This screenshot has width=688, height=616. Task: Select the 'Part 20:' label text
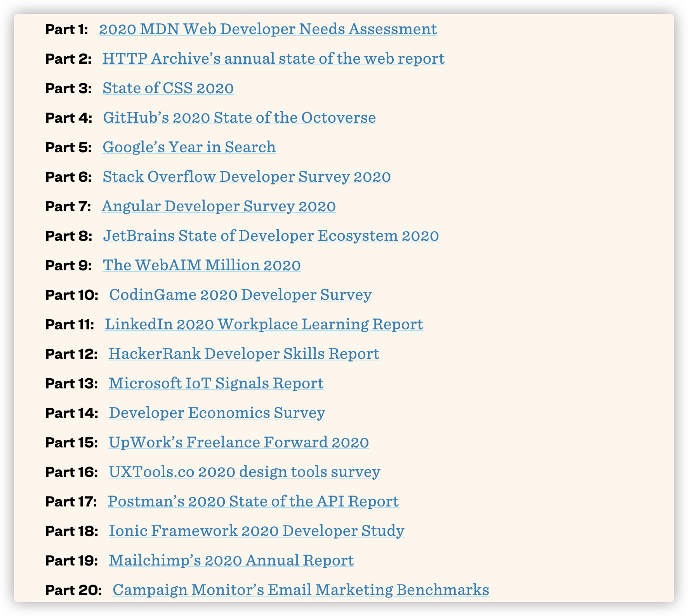74,590
